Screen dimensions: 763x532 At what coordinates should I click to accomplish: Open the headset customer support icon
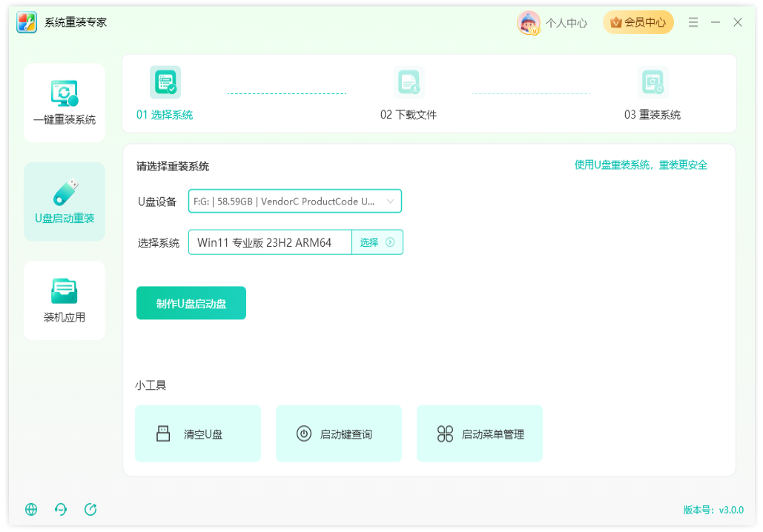61,509
